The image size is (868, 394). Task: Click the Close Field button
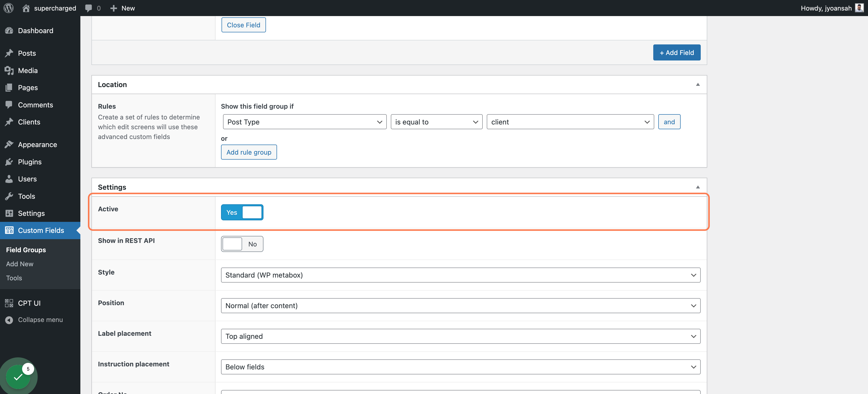click(x=244, y=25)
